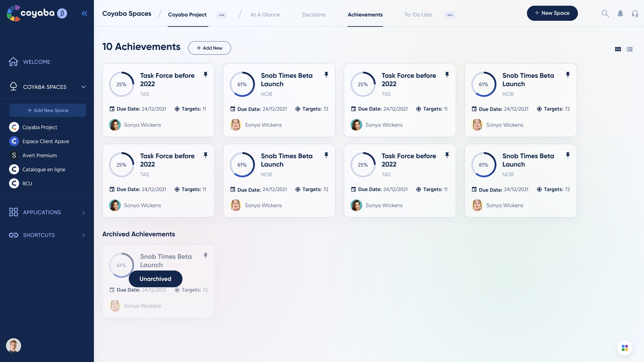
Task: Open notifications with the bell icon
Action: pos(620,13)
